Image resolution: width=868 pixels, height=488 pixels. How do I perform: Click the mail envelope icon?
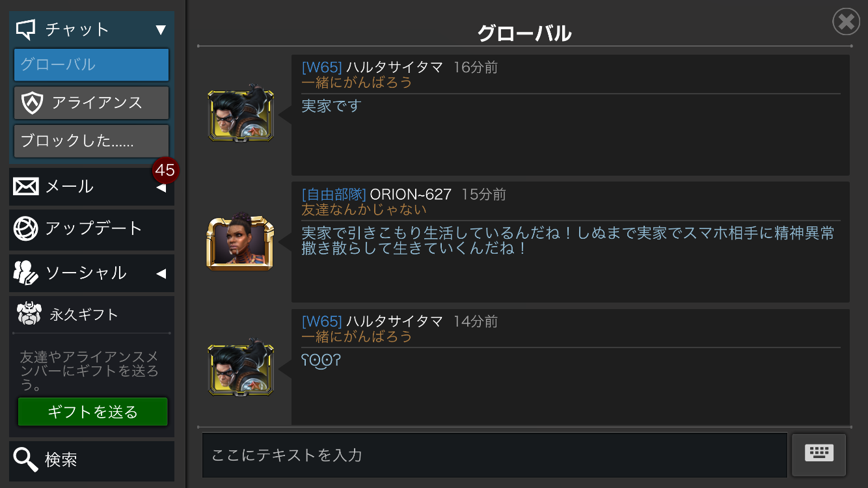(26, 187)
